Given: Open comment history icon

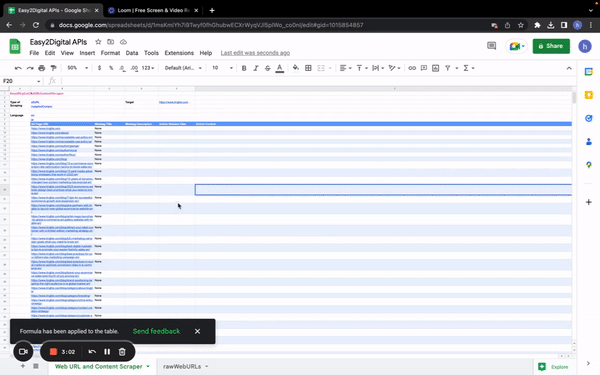Looking at the screenshot, I should coord(491,46).
